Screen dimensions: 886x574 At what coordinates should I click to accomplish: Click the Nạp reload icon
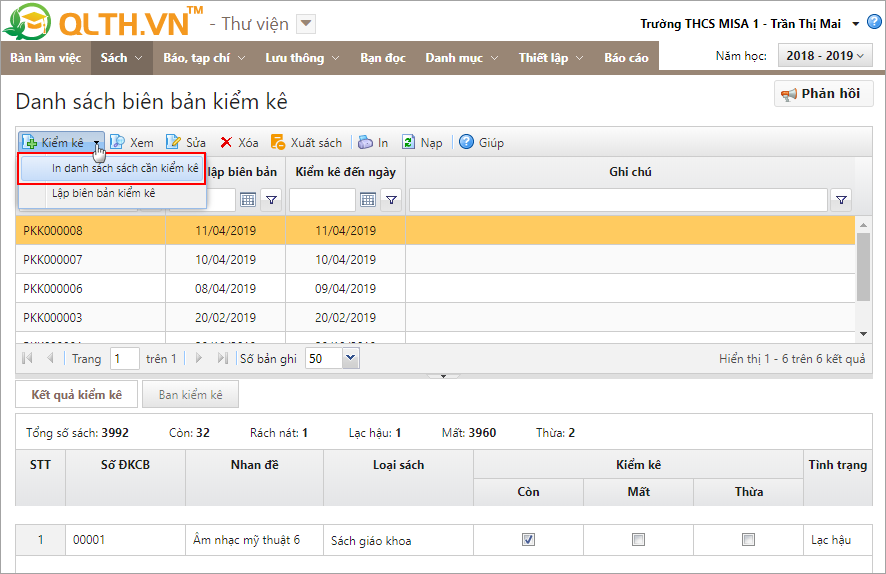pos(409,143)
